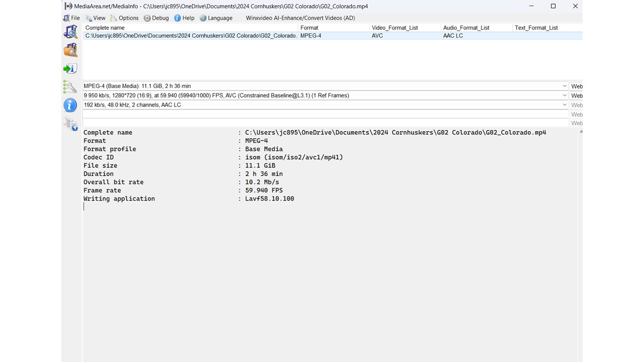Viewport: 644px width, 362px height.
Task: Click the 'Lavf58.10.100' value
Action: (270, 199)
